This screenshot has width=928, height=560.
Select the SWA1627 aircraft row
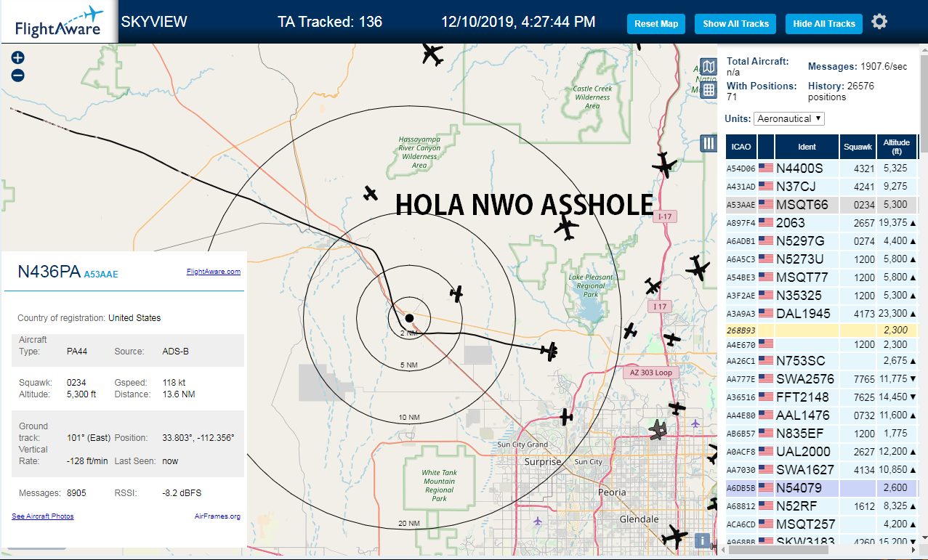[822, 469]
